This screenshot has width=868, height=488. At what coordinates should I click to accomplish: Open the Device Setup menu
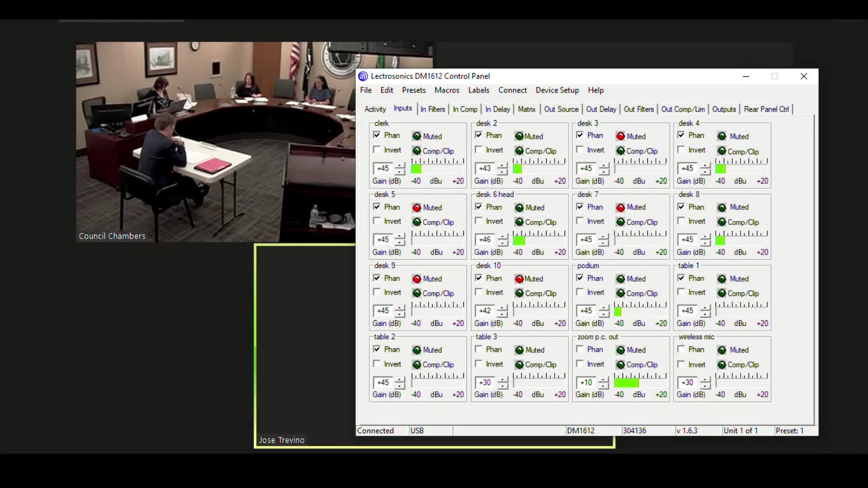pyautogui.click(x=557, y=90)
